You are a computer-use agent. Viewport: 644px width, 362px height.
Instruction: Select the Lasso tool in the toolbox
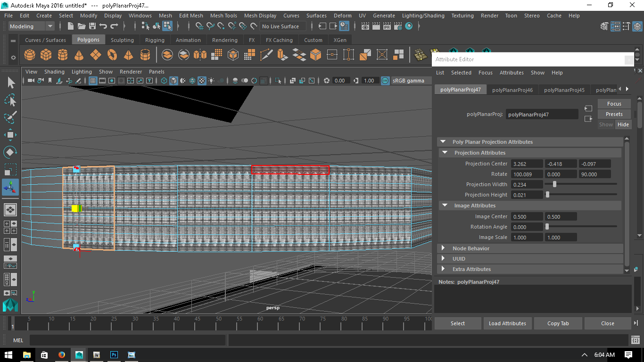click(10, 100)
